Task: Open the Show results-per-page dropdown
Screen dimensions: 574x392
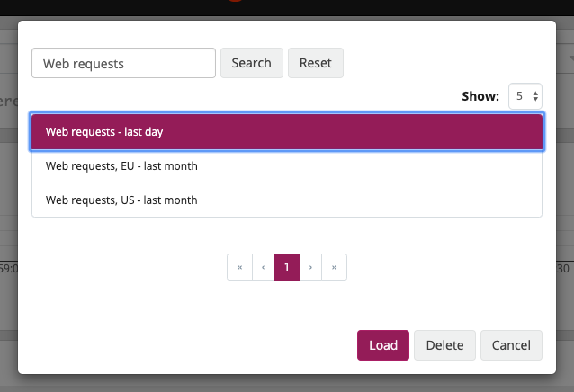Action: pyautogui.click(x=525, y=96)
